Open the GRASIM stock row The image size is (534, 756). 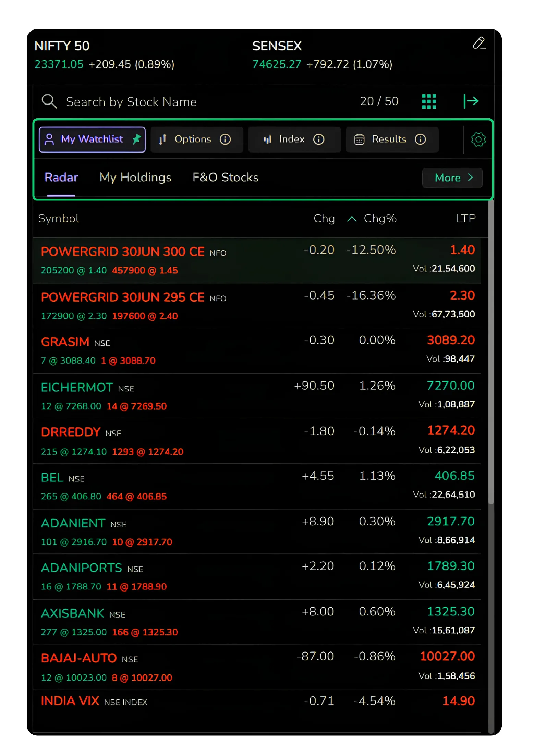pos(257,351)
